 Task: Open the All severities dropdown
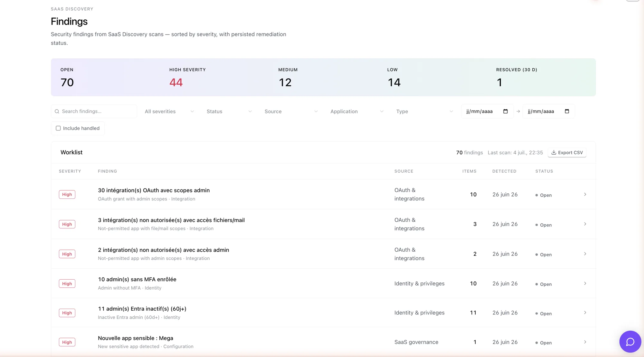pos(169,111)
